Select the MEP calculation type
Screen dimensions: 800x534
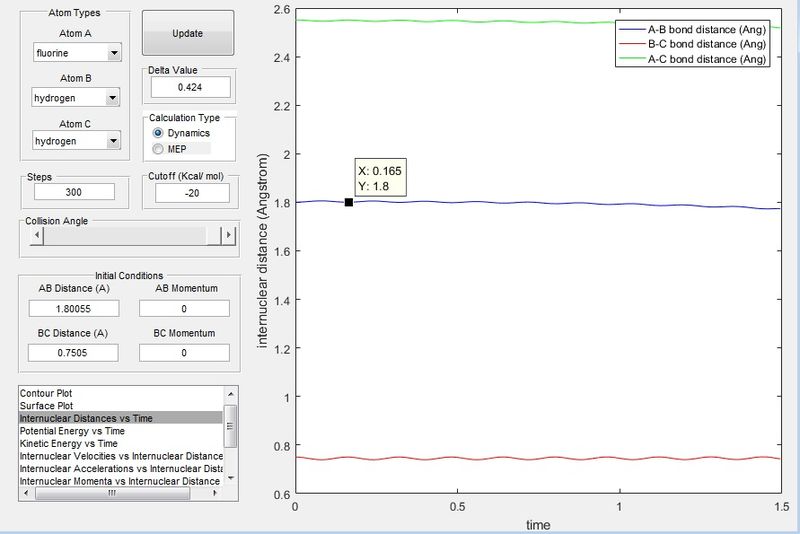pyautogui.click(x=158, y=149)
